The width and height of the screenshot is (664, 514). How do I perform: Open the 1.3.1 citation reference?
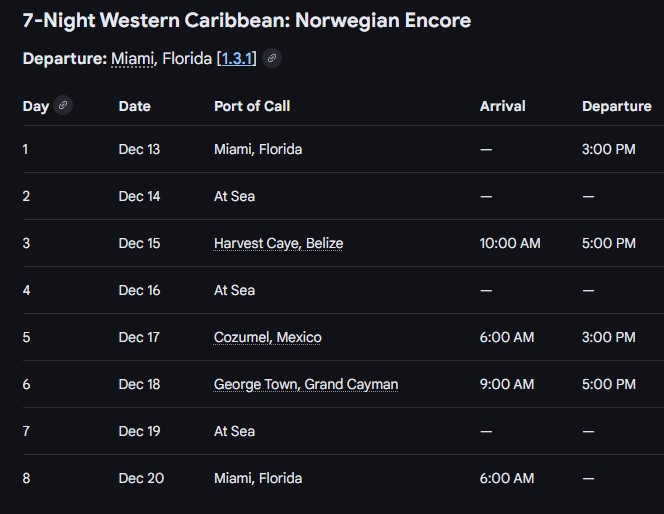(x=239, y=59)
